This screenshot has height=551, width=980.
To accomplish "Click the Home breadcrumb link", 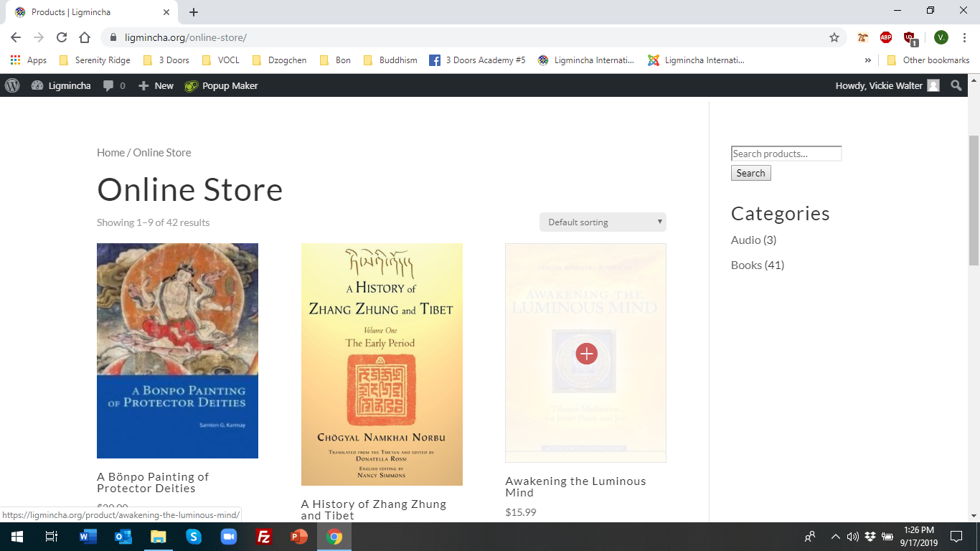I will 110,152.
